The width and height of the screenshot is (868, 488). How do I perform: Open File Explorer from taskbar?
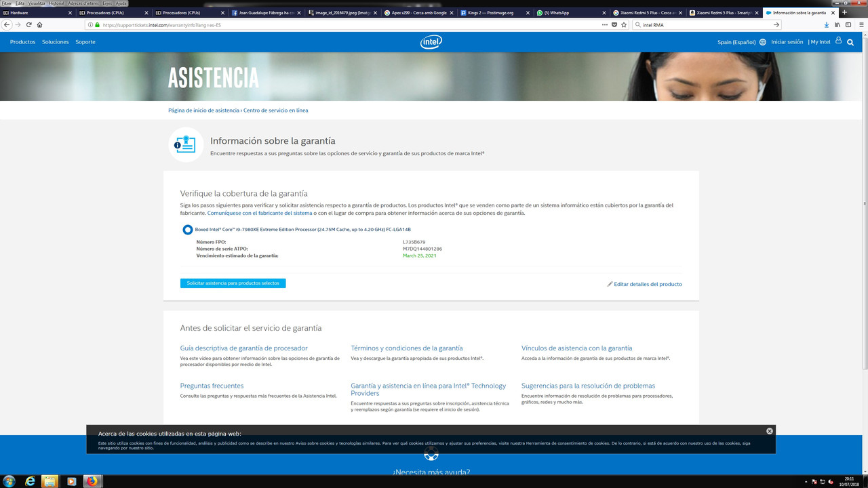point(50,481)
